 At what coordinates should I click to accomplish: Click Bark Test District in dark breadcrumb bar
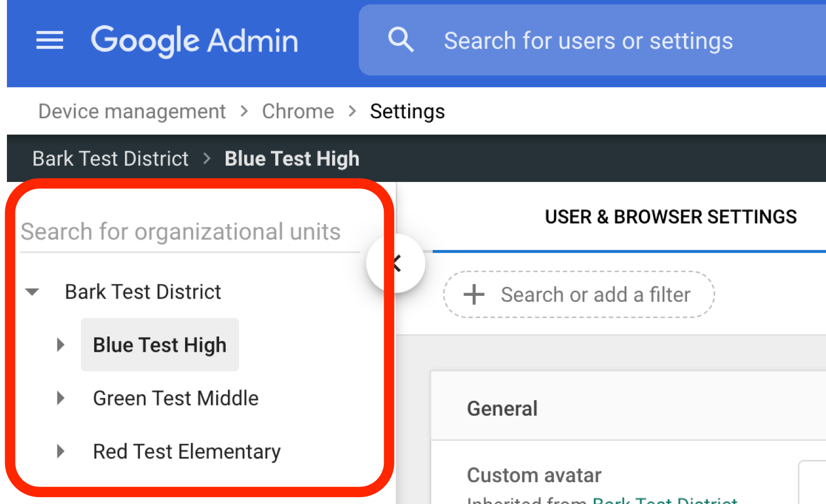(111, 159)
